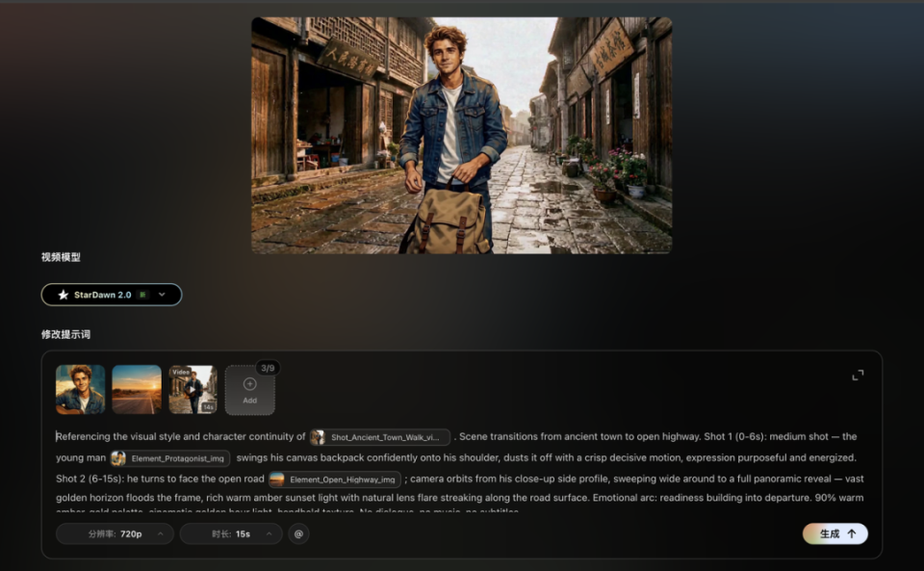Click the 生成 generate button
Viewport: 924px width, 571px height.
tap(835, 533)
